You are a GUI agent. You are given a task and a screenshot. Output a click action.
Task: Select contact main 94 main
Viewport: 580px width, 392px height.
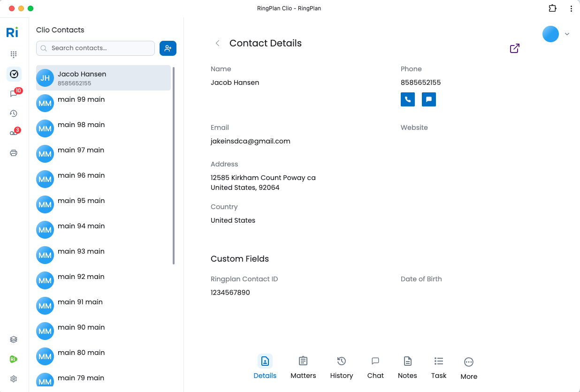click(103, 230)
